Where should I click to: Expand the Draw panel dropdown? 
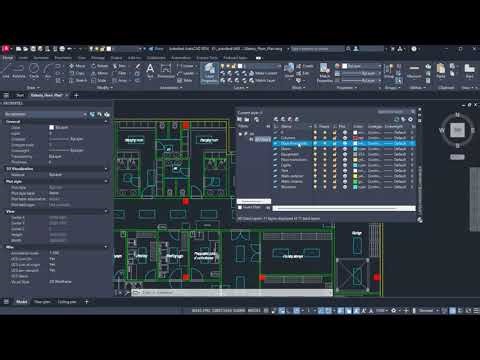pyautogui.click(x=32, y=88)
